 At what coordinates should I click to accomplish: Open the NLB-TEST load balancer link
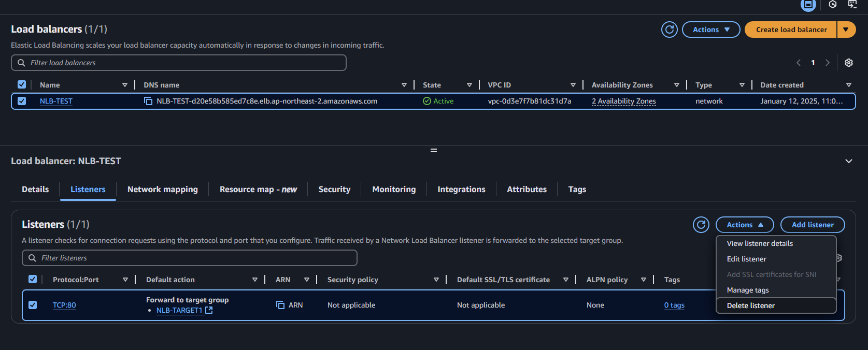(56, 101)
